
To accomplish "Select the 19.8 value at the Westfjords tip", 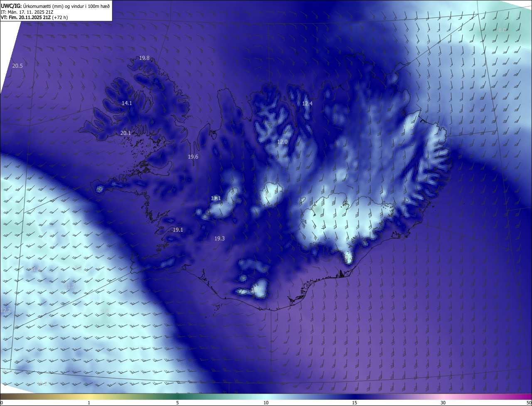I will [x=144, y=58].
